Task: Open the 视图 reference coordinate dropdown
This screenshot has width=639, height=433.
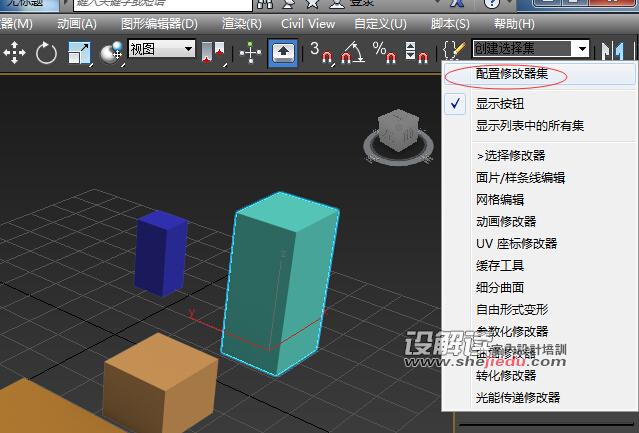Action: tap(161, 48)
